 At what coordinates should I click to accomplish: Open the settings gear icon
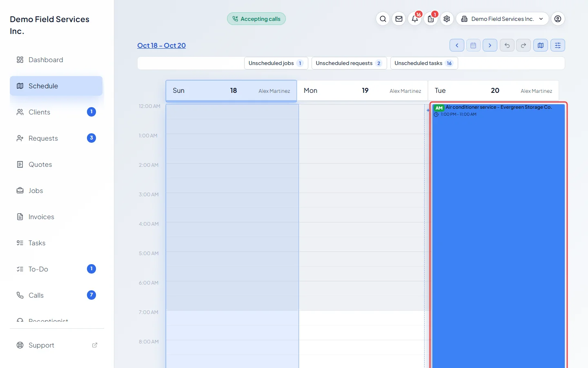(447, 19)
